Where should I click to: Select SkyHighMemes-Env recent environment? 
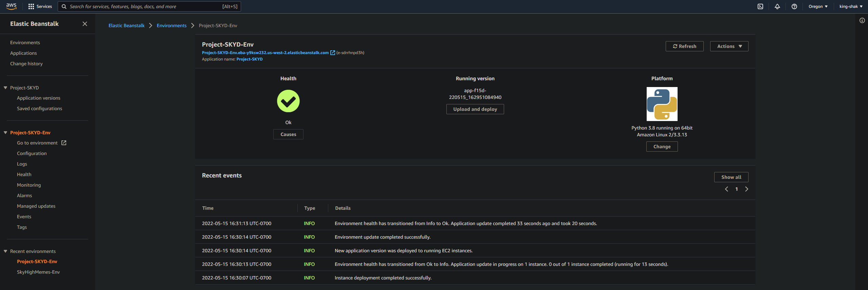[38, 272]
